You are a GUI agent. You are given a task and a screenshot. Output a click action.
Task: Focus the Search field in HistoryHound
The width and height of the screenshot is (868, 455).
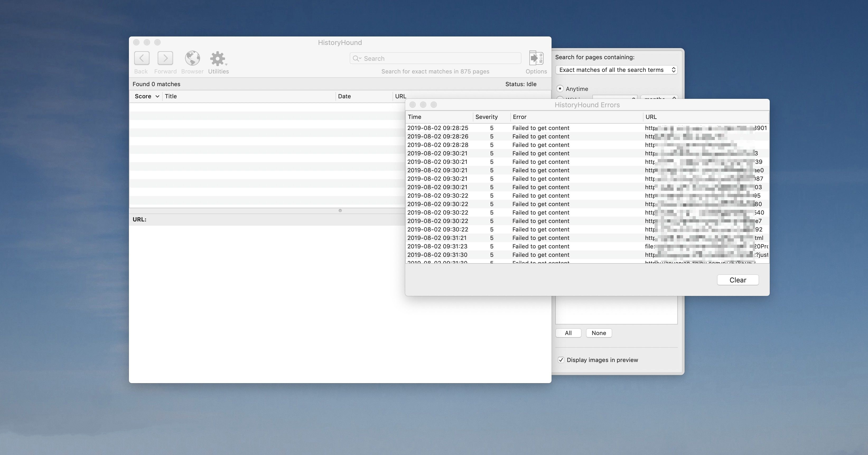click(435, 58)
